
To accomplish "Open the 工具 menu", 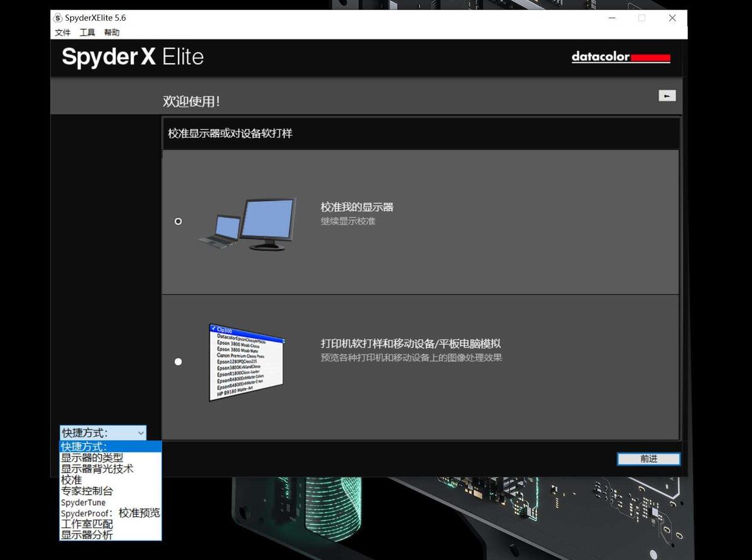I will (87, 33).
